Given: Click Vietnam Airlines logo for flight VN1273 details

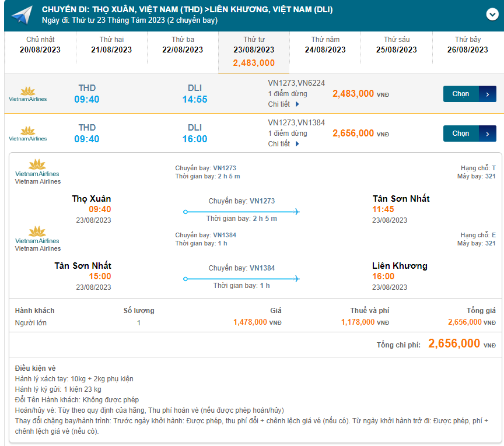Looking at the screenshot, I should click(x=37, y=168).
